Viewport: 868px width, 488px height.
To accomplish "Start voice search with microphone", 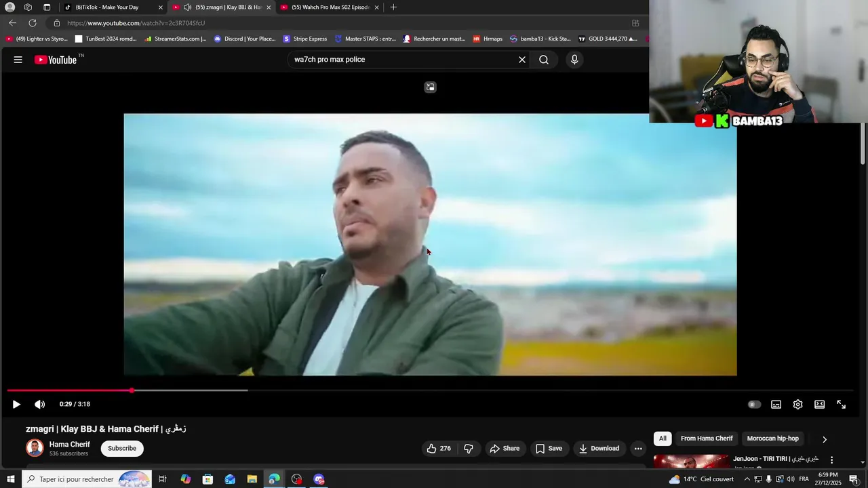I will 574,60.
